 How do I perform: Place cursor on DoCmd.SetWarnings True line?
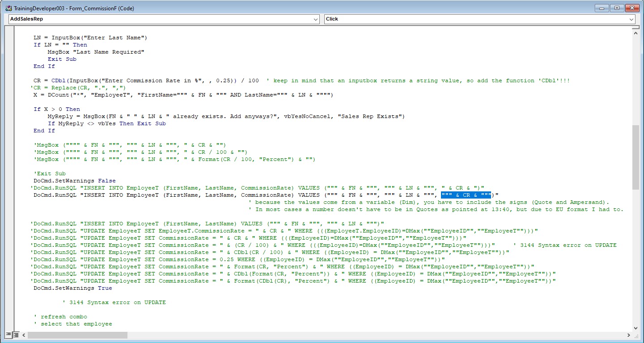pos(72,288)
